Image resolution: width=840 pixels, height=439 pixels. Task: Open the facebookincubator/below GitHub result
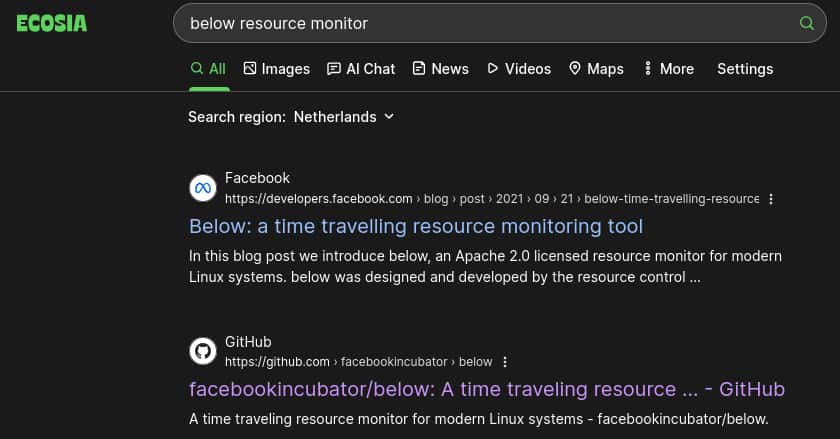[487, 389]
